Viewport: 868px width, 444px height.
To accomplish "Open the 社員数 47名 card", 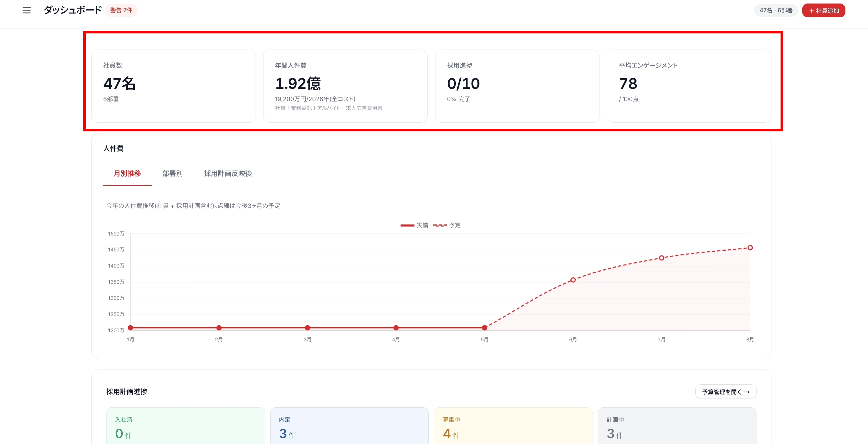I will coord(173,86).
